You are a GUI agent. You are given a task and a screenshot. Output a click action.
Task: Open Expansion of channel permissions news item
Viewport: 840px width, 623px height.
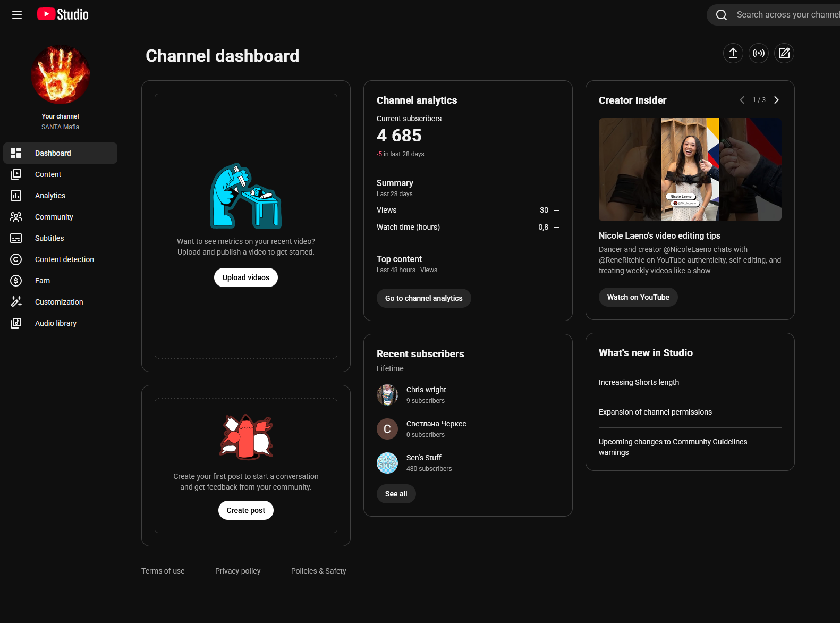pyautogui.click(x=655, y=412)
